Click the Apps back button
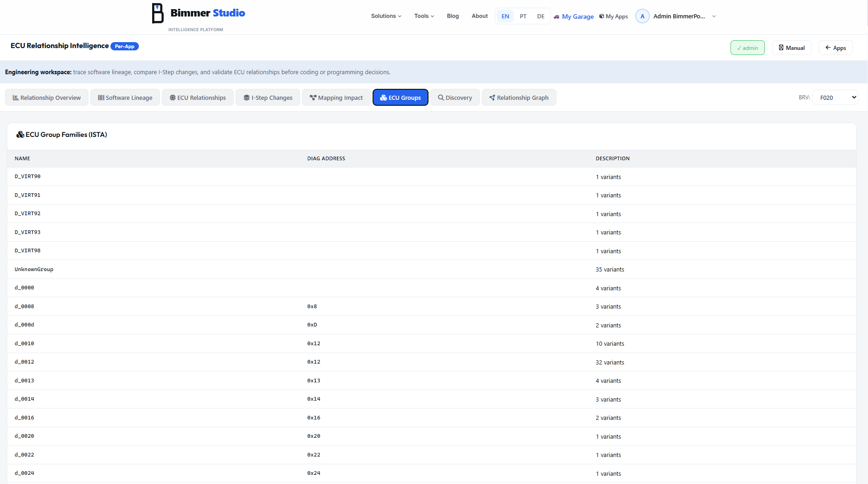The height and width of the screenshot is (484, 868). [836, 48]
